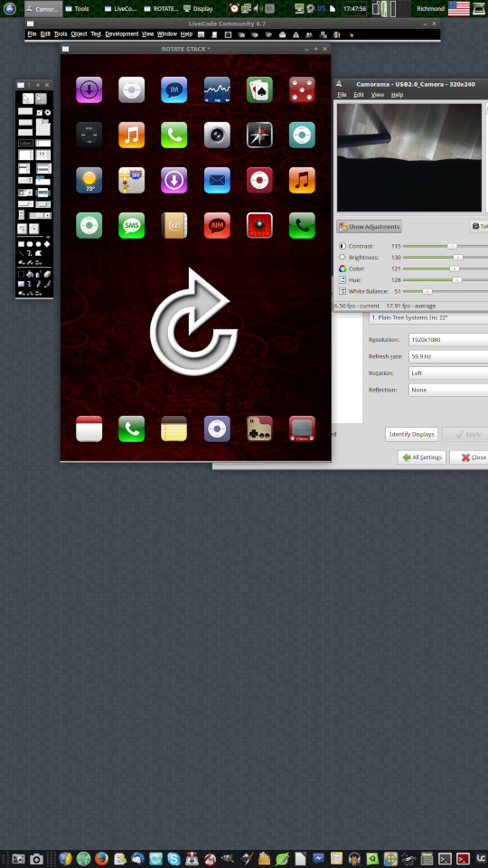The width and height of the screenshot is (488, 868).
Task: Open LiveCode Window menu
Action: coord(167,34)
